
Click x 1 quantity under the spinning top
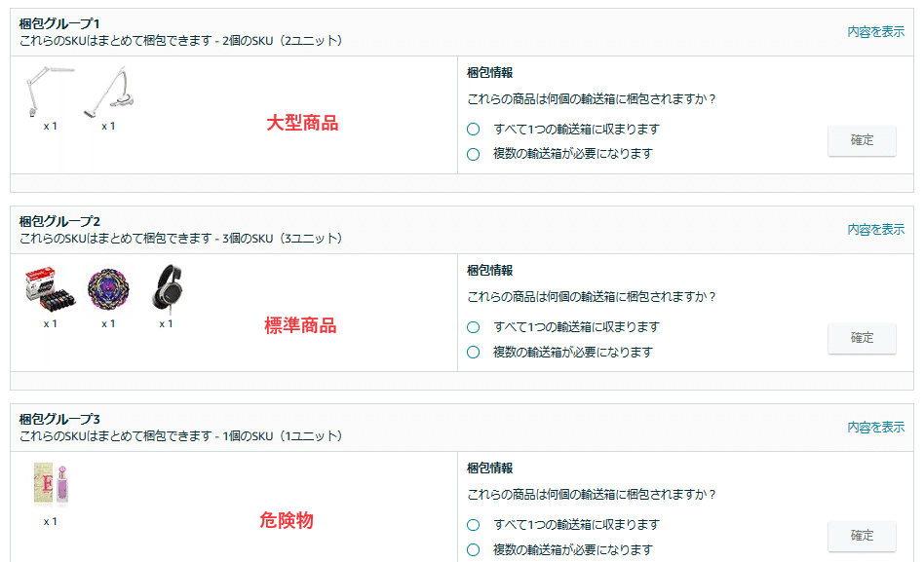tap(108, 324)
